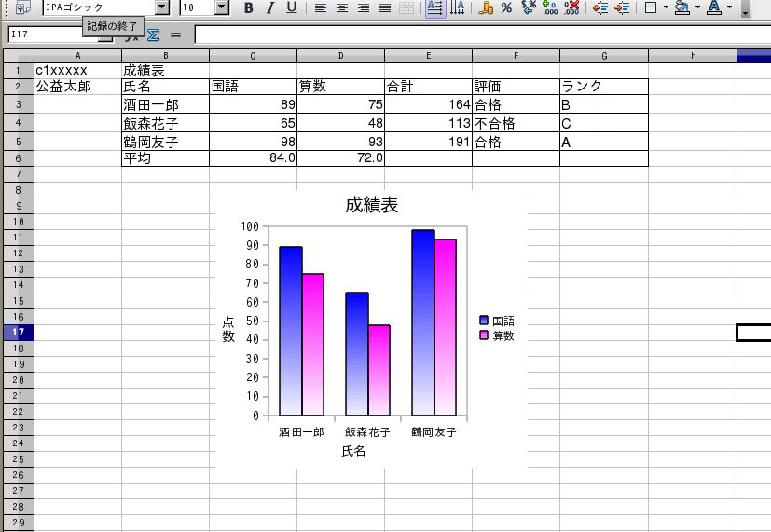Screen dimensions: 771x532
Task: Click the currency number format icon
Action: (x=485, y=8)
